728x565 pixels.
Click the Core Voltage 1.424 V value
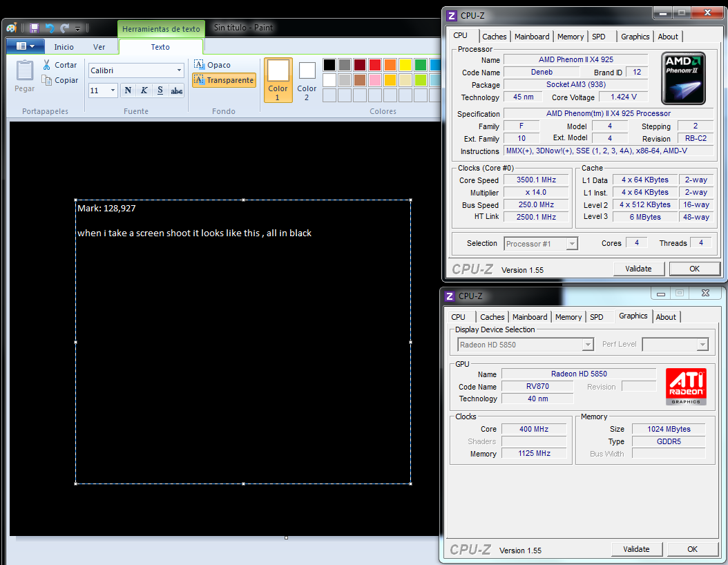pyautogui.click(x=623, y=97)
